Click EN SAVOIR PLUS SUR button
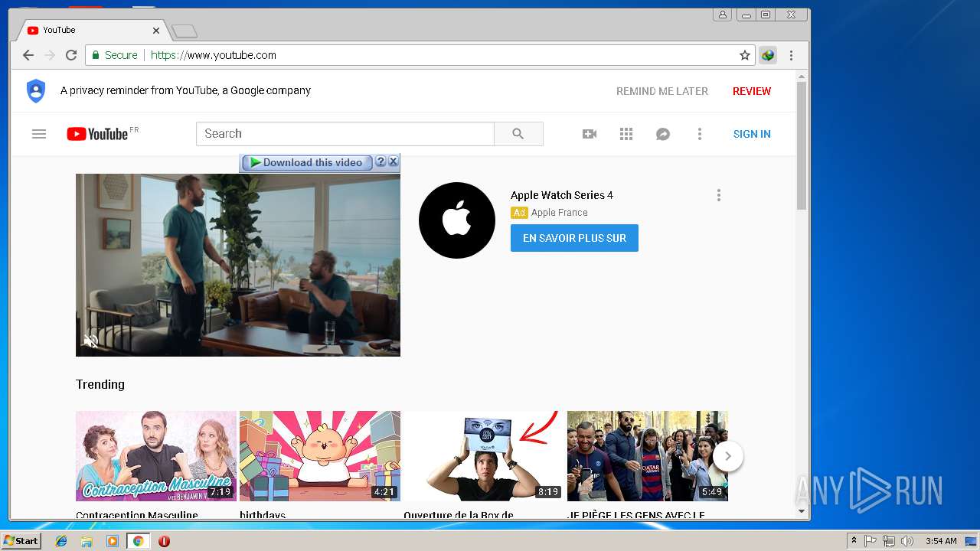The height and width of the screenshot is (551, 980). tap(574, 238)
